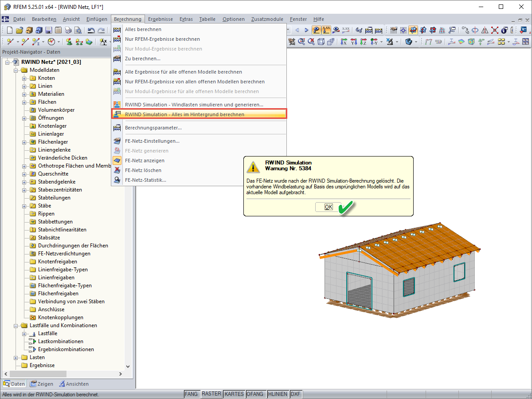The image size is (532, 399).
Task: Toggle FANG snap in status bar
Action: point(191,394)
